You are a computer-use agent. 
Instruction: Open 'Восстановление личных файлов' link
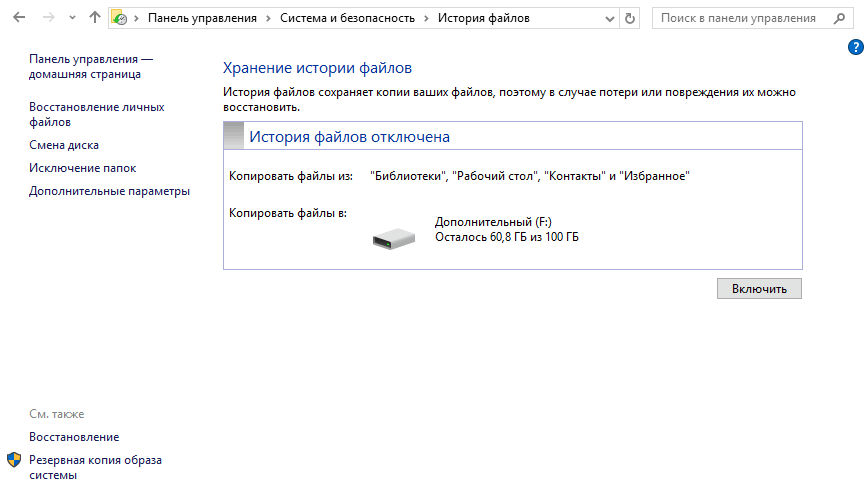(x=96, y=114)
